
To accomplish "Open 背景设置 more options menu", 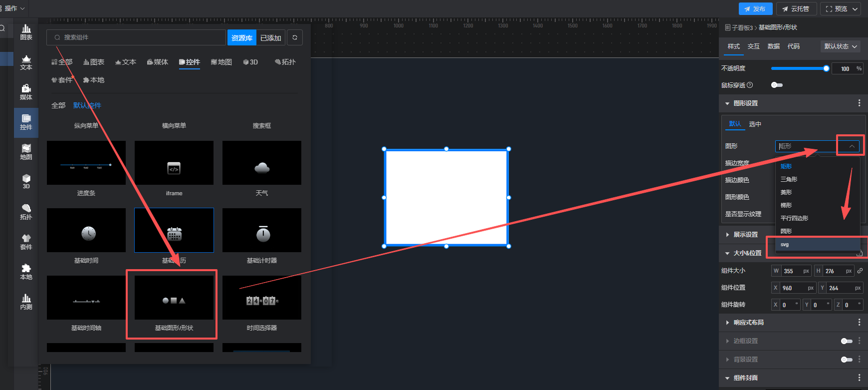I will click(x=859, y=359).
